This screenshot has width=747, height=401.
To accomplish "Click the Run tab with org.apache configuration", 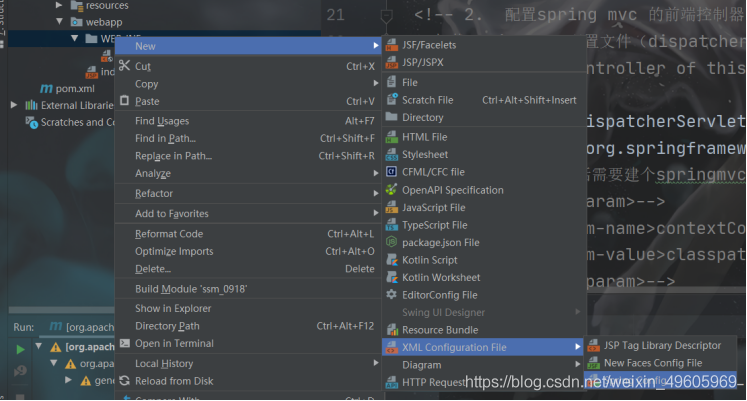I will (x=81, y=327).
